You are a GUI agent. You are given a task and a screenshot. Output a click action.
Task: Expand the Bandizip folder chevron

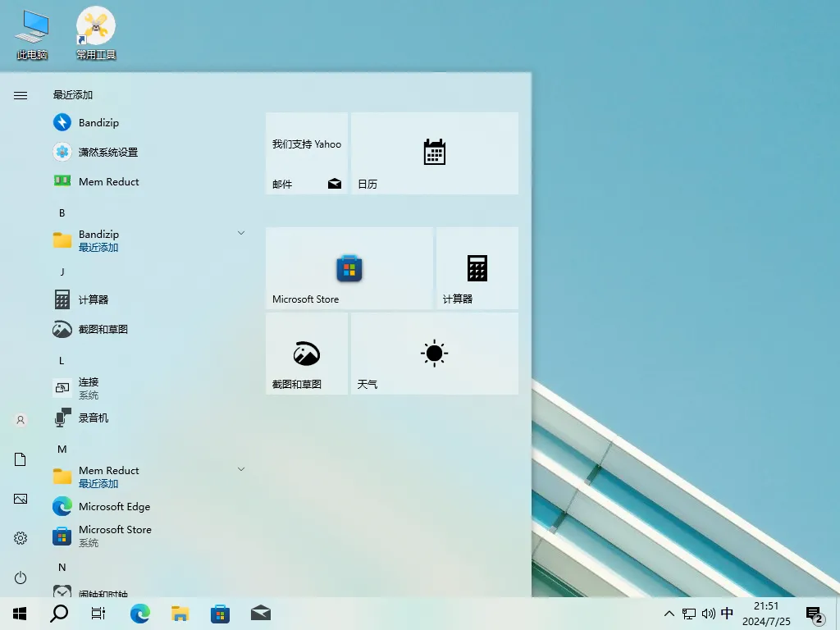(240, 233)
